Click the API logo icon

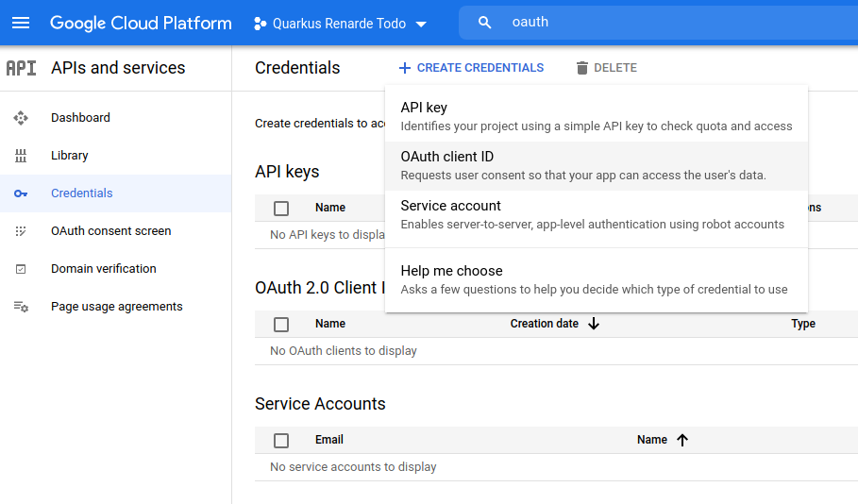[21, 68]
